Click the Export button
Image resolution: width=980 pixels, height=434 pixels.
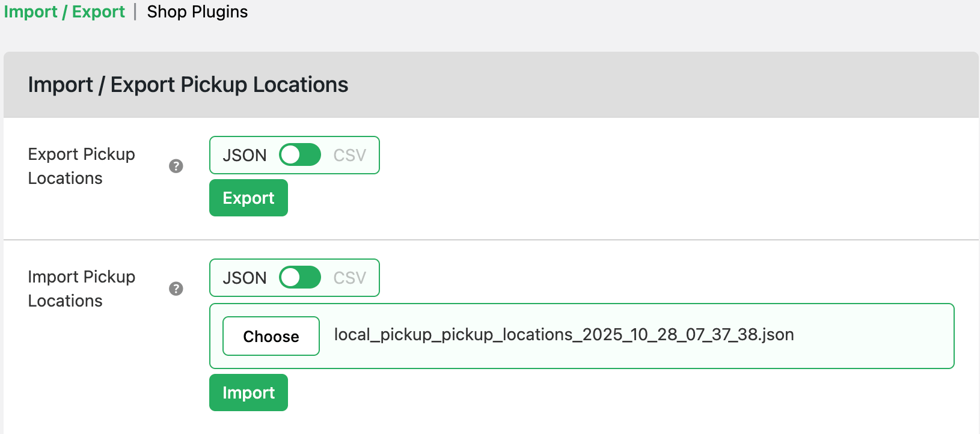pos(248,197)
